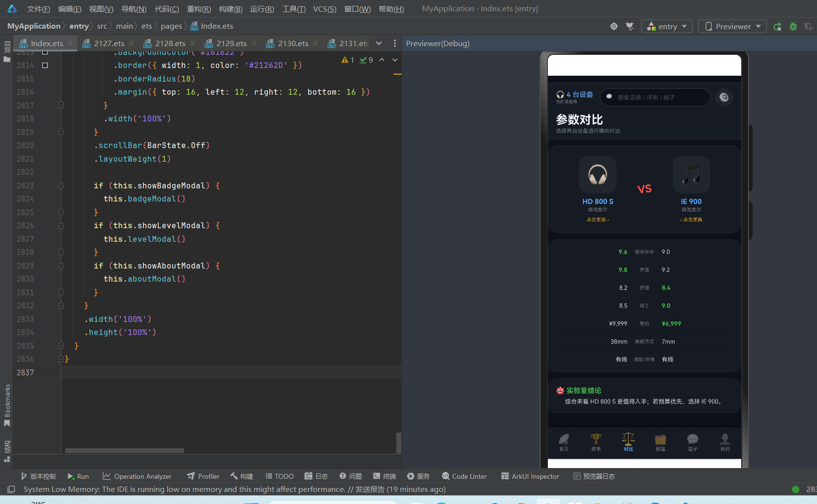Click the pages breadcrumb in navigation bar

click(171, 26)
